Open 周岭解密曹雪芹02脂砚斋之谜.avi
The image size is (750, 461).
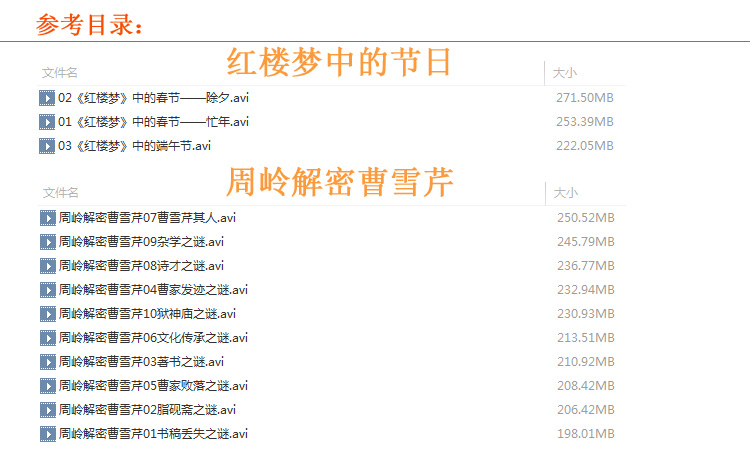pyautogui.click(x=147, y=410)
